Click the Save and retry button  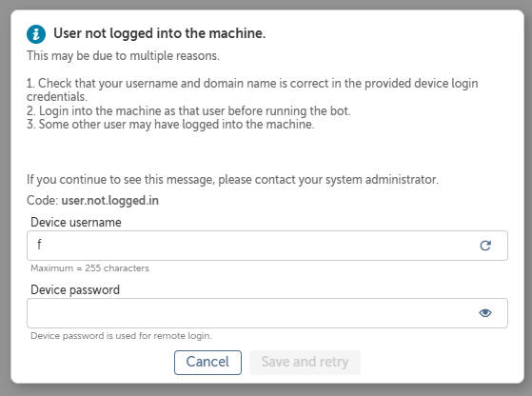305,362
